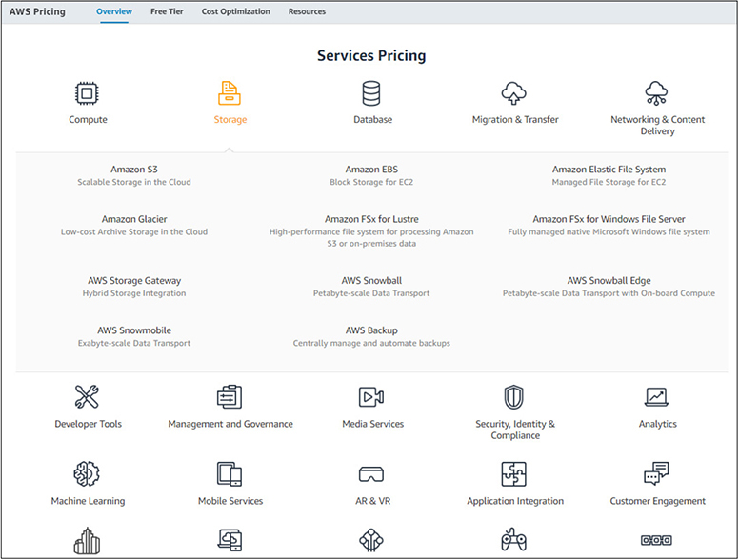Screen dimensions: 739x560
Task: Click the Amazon Glacier link
Action: click(x=134, y=219)
